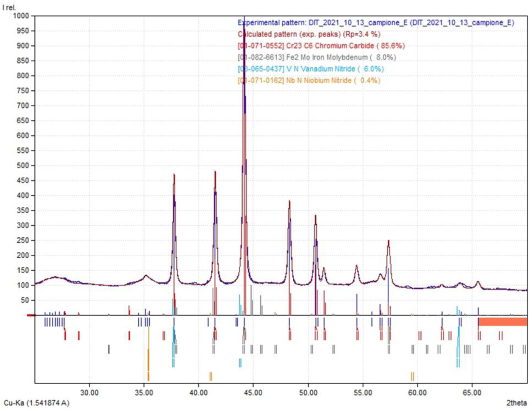Click the peak top near 37.7 degrees
Viewport: 532px width, 411px height.
[x=174, y=175]
